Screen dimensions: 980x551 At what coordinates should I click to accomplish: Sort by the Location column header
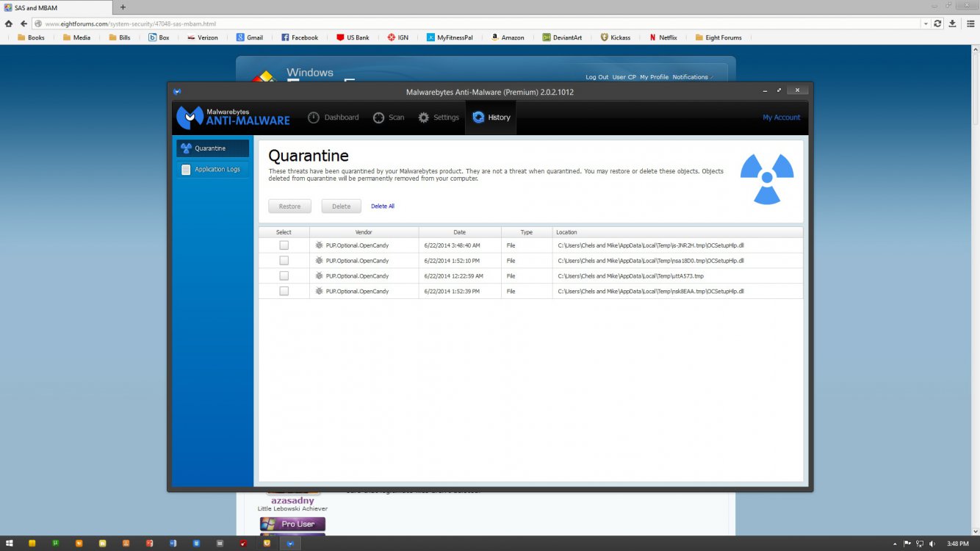pyautogui.click(x=677, y=232)
